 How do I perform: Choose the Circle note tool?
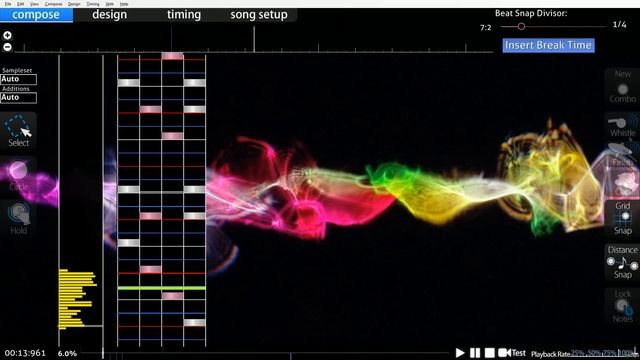click(18, 176)
